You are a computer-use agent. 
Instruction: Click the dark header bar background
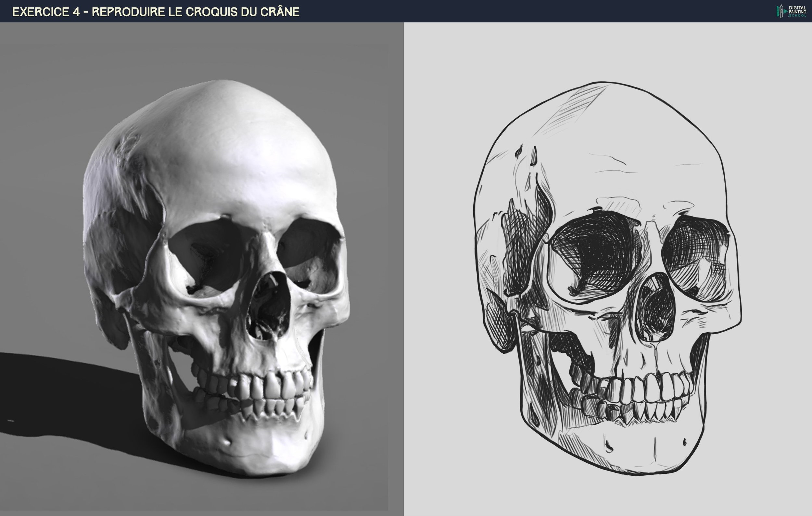[506, 11]
